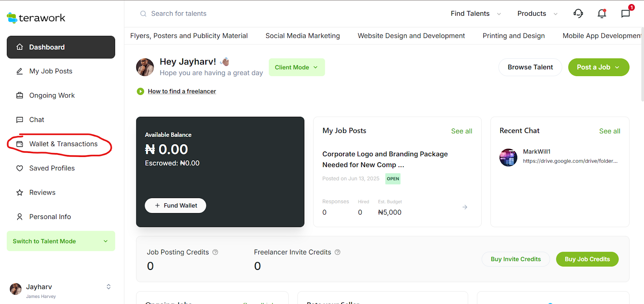Go to Ongoing Work in sidebar
This screenshot has height=304, width=644.
52,95
